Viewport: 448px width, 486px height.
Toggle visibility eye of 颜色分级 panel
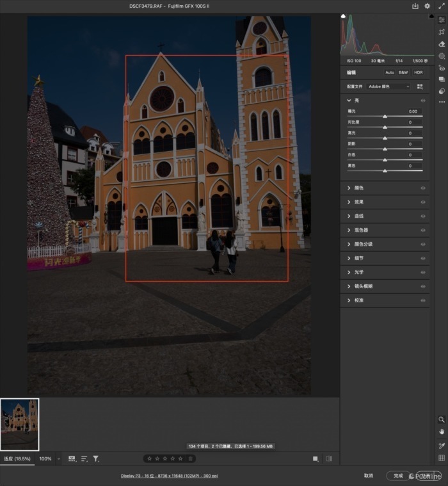click(423, 244)
